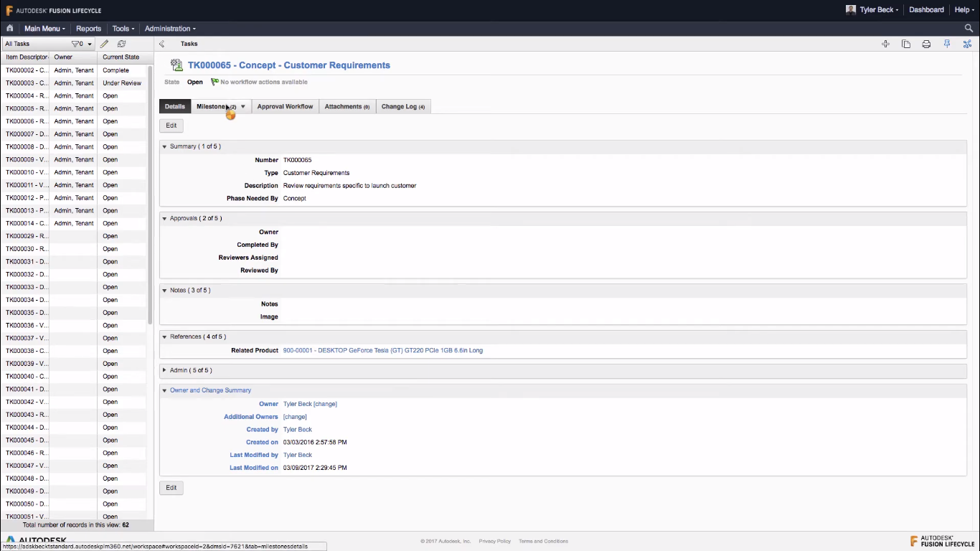Click the Tasks breadcrumb label
This screenshot has width=980, height=551.
tap(189, 44)
